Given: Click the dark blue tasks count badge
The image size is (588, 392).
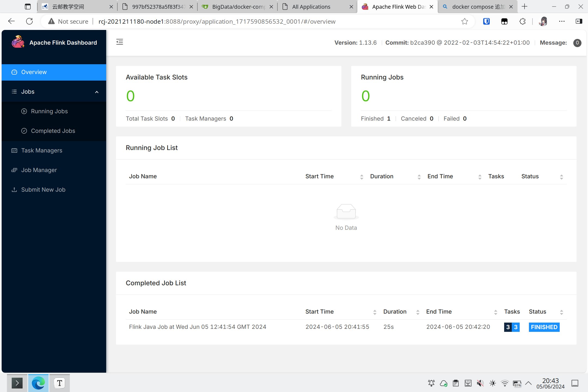Looking at the screenshot, I should coord(508,327).
